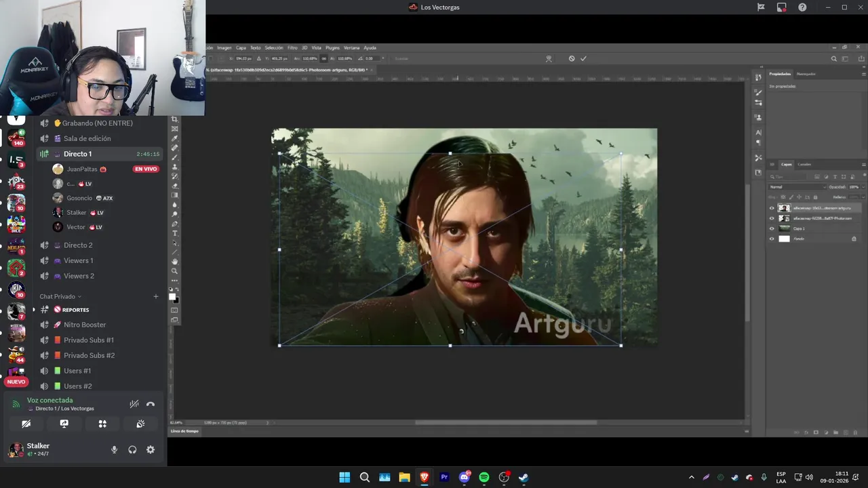Screen dimensions: 868x488
Task: Open the Filtro menu
Action: coord(292,48)
